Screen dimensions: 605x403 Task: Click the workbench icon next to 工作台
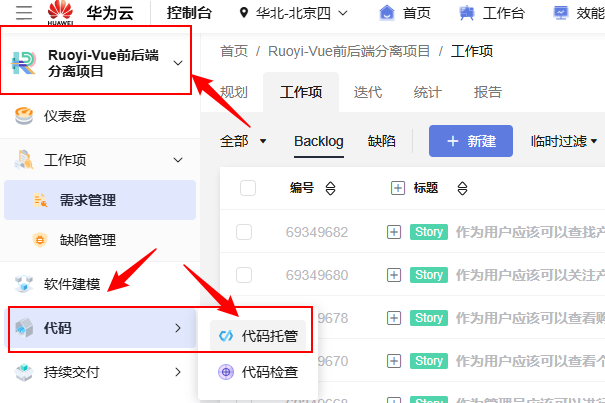point(466,13)
